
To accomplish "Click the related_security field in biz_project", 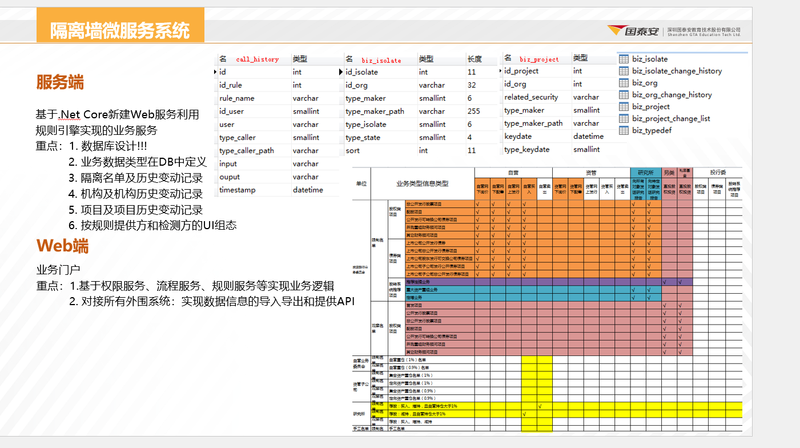I will point(531,98).
